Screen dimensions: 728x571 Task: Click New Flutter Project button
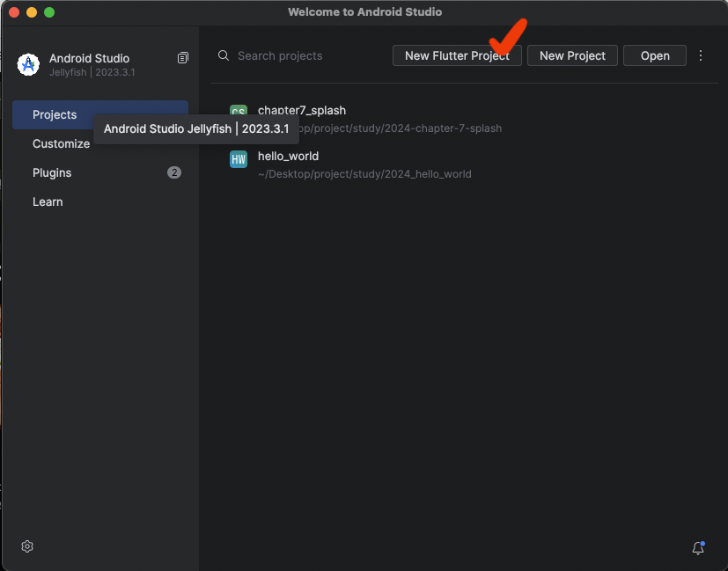tap(457, 55)
